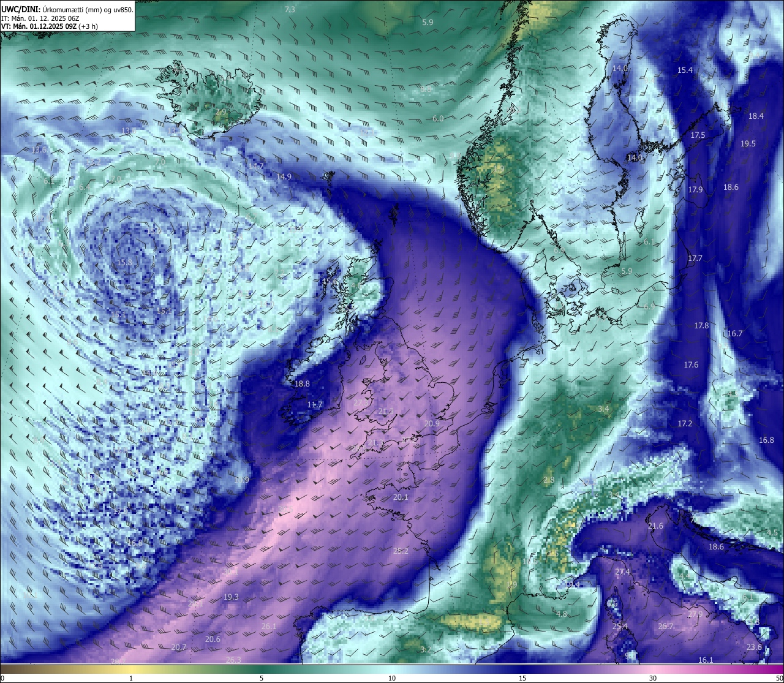Click the 16.8 value label
Screen dimensions: 784x683
click(x=766, y=440)
